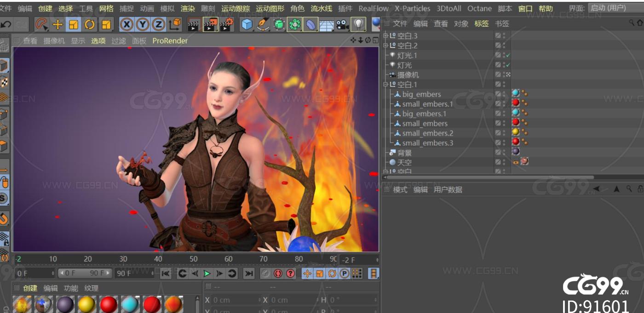This screenshot has width=644, height=313.
Task: Open timeline film strip icon
Action: pyautogui.click(x=374, y=273)
